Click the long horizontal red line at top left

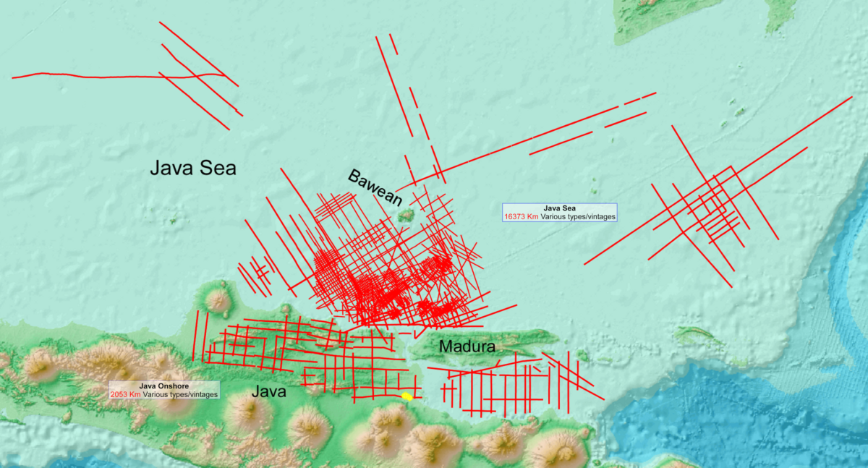(x=87, y=73)
